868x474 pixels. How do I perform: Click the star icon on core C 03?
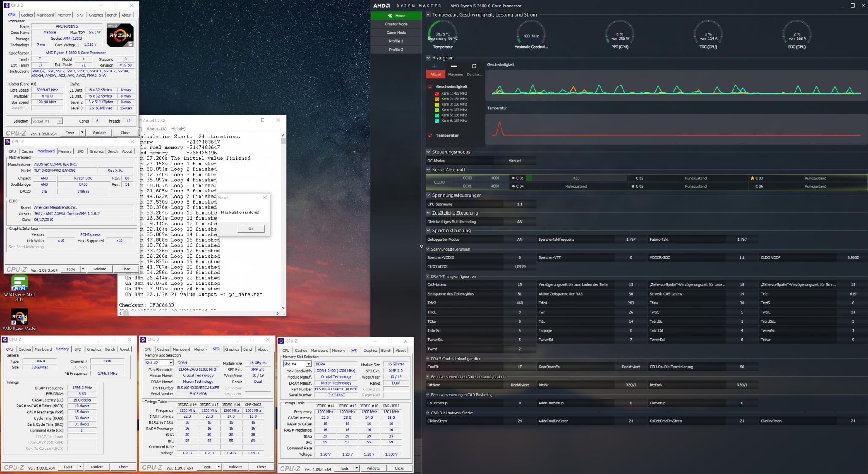752,178
